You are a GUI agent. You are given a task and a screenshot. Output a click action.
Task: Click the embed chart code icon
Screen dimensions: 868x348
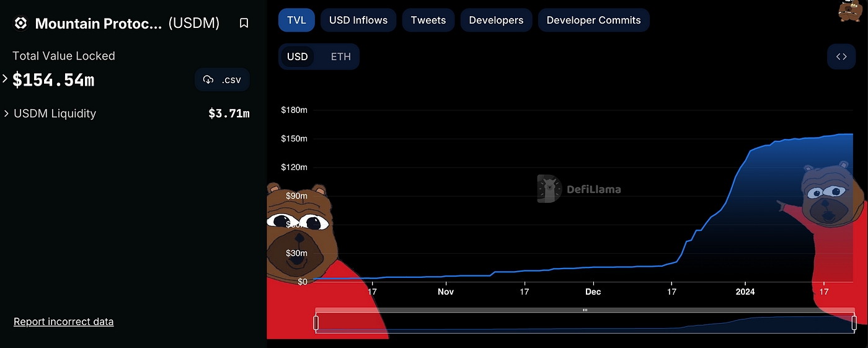click(x=841, y=57)
